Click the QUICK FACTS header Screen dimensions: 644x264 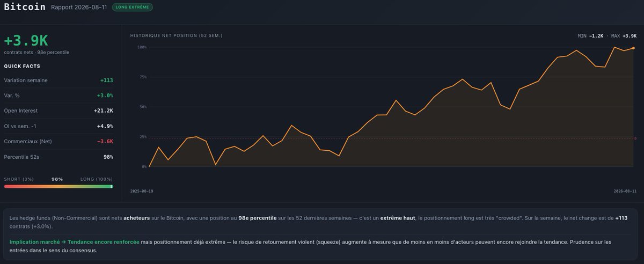[22, 66]
